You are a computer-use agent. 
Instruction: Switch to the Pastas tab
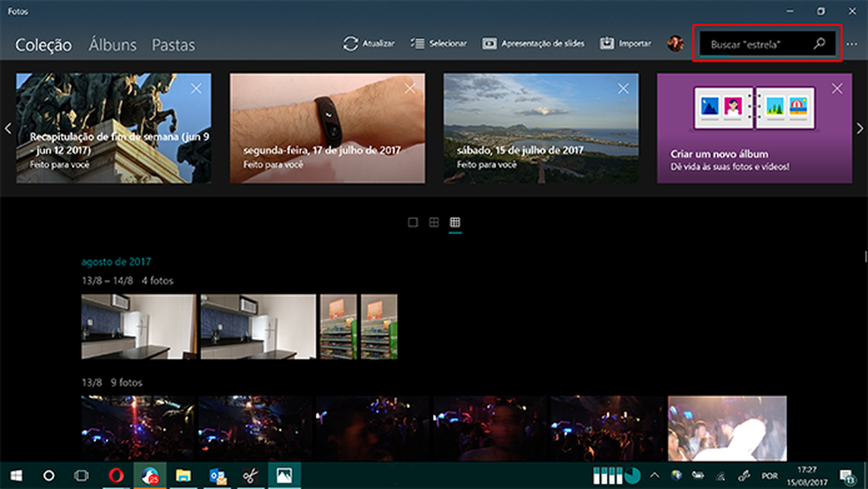click(x=173, y=45)
